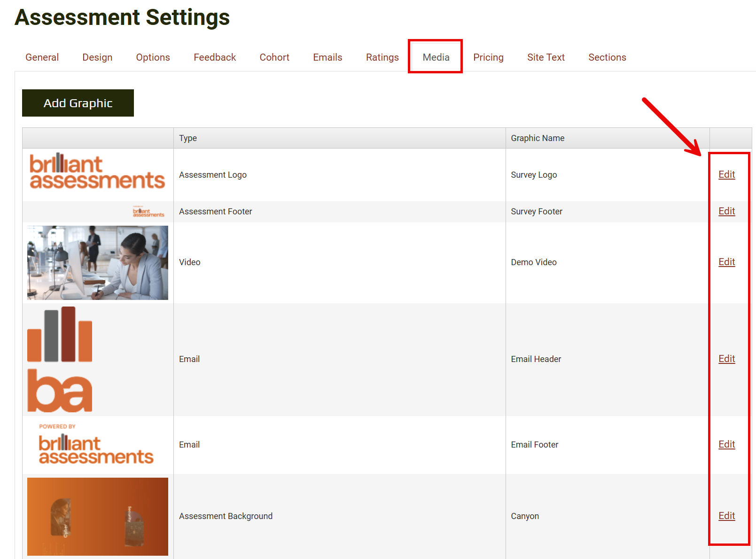Go to the Design tab

[x=97, y=57]
